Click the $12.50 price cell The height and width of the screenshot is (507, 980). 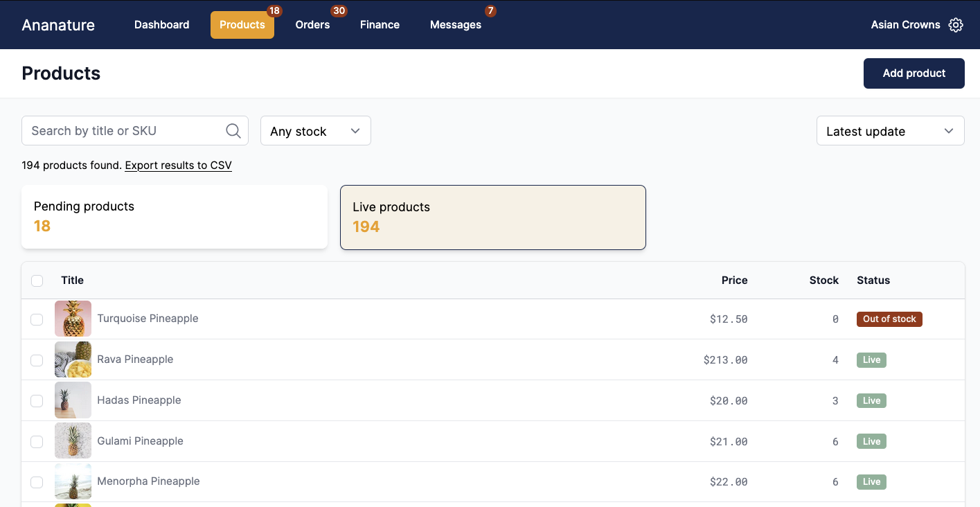729,319
